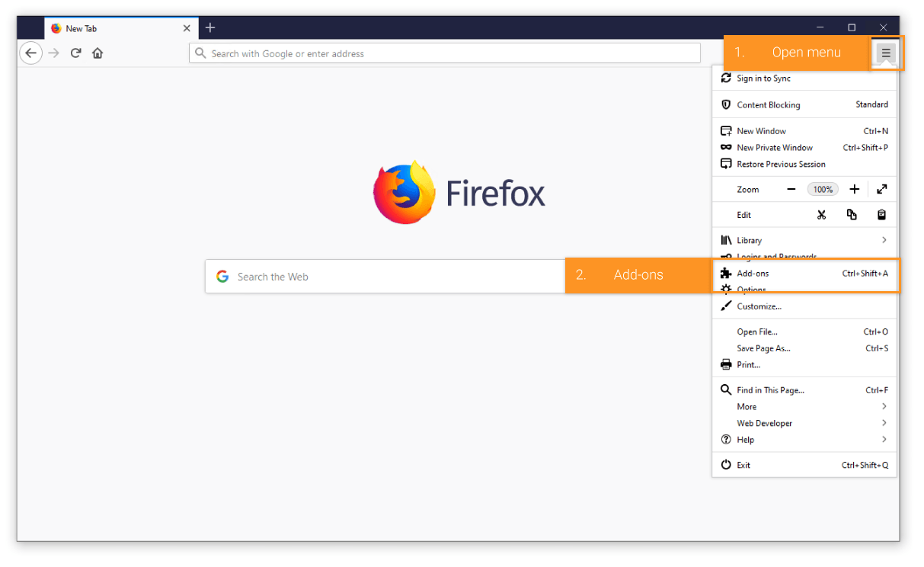Click the Paste clipboard icon
This screenshot has width=924, height=567.
pyautogui.click(x=881, y=215)
